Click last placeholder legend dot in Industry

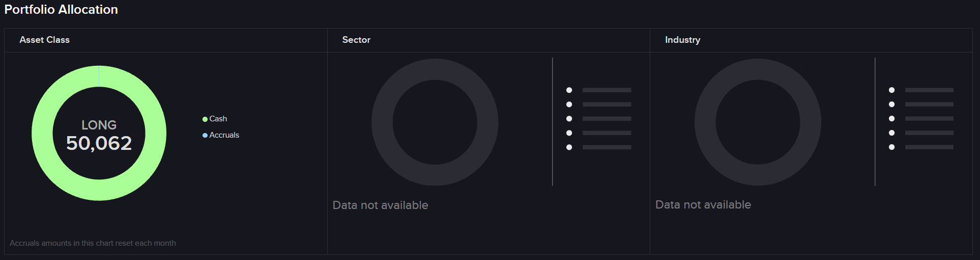(892, 147)
